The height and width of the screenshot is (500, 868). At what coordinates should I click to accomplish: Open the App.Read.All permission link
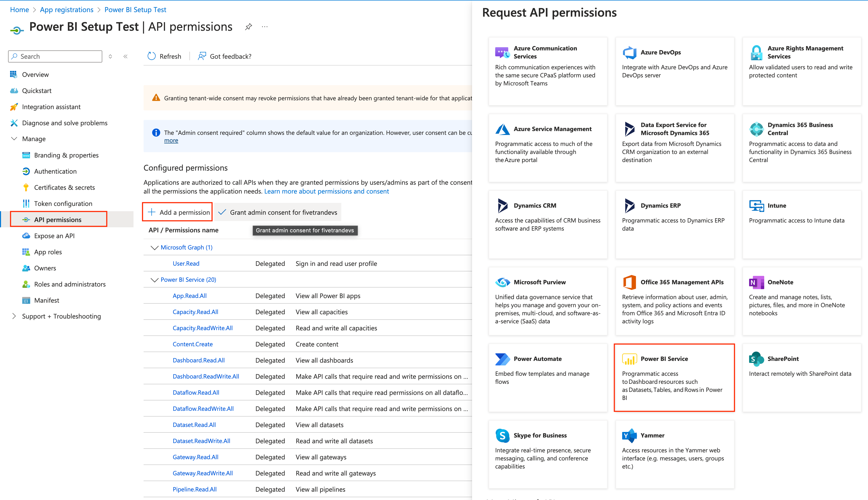click(x=189, y=296)
